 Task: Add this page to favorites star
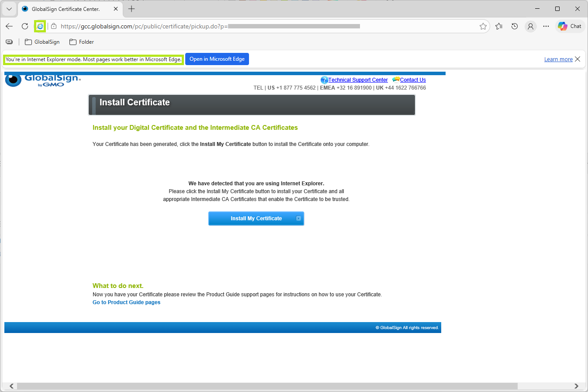point(483,26)
